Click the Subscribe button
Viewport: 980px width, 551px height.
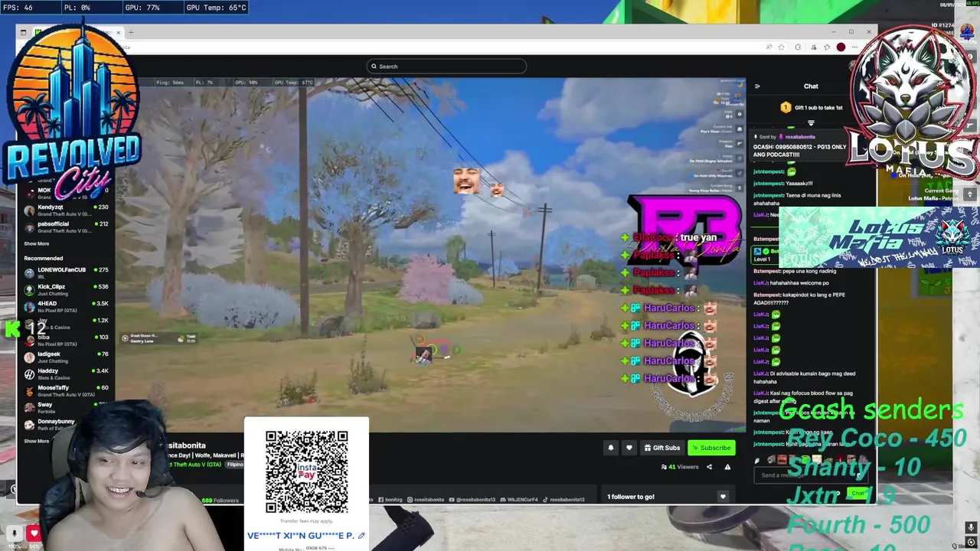(711, 448)
